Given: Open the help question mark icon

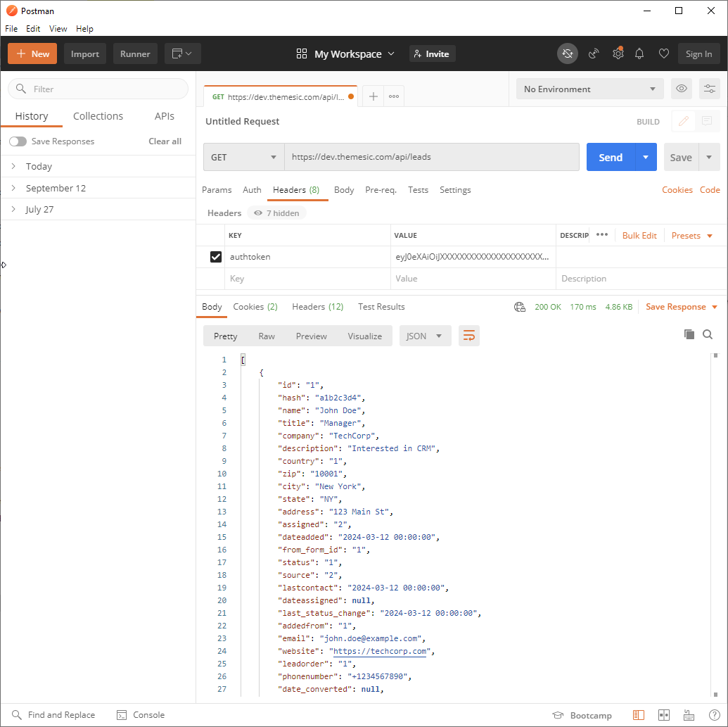Looking at the screenshot, I should (x=715, y=715).
